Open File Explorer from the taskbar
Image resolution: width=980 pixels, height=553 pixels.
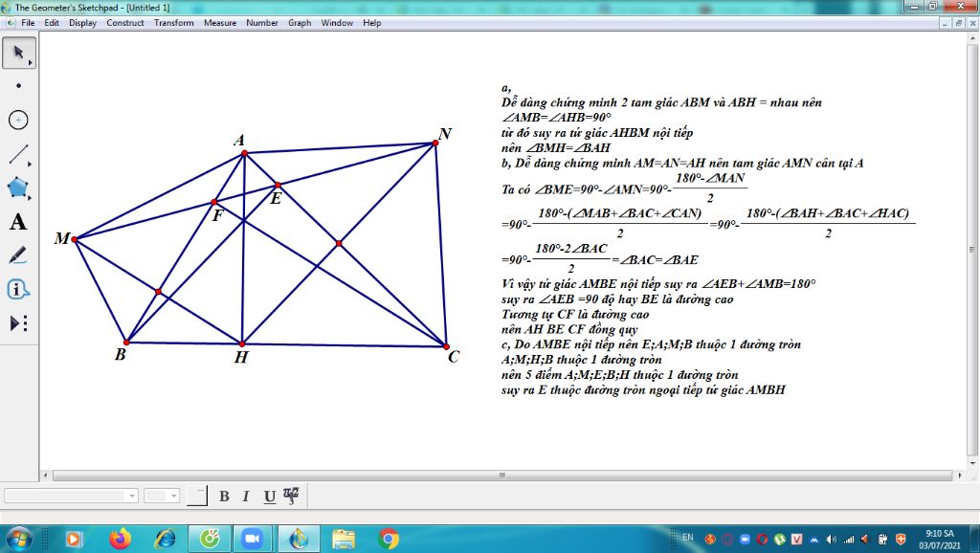click(x=344, y=539)
